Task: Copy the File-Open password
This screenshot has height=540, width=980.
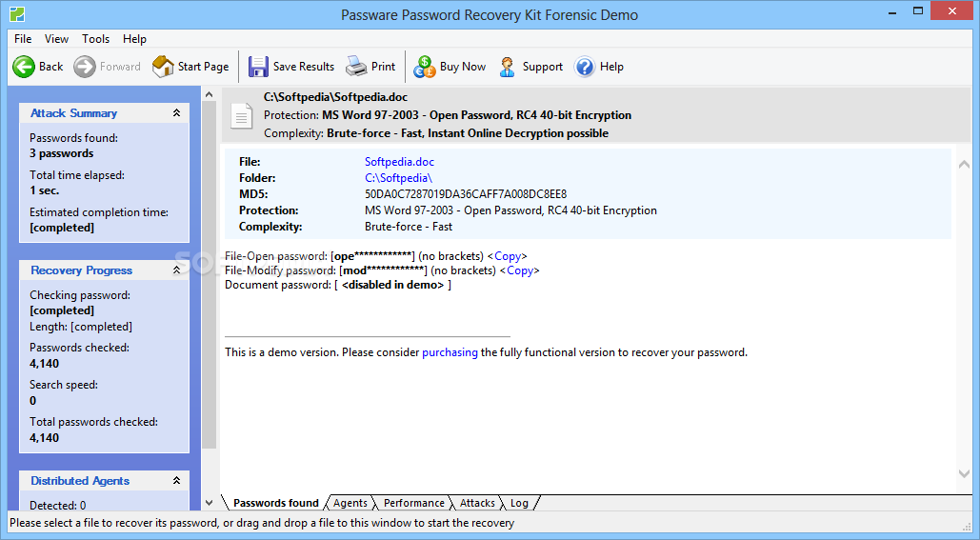Action: 508,256
